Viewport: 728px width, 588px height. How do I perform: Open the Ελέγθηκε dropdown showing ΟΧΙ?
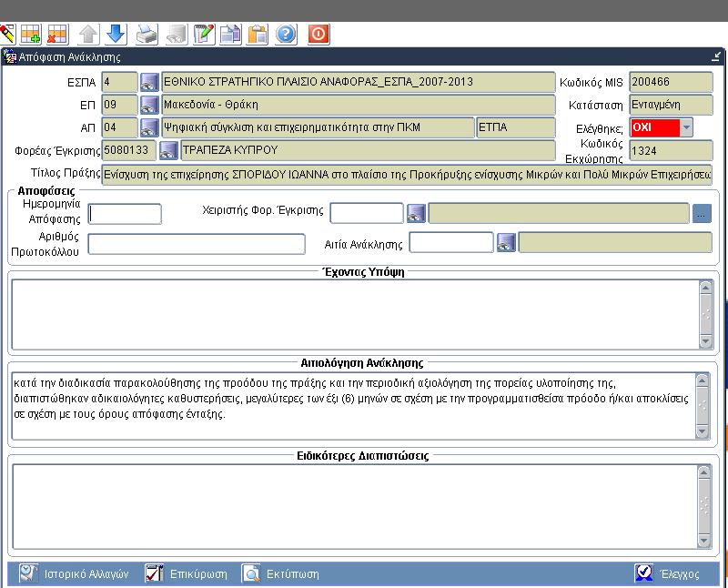[x=686, y=127]
